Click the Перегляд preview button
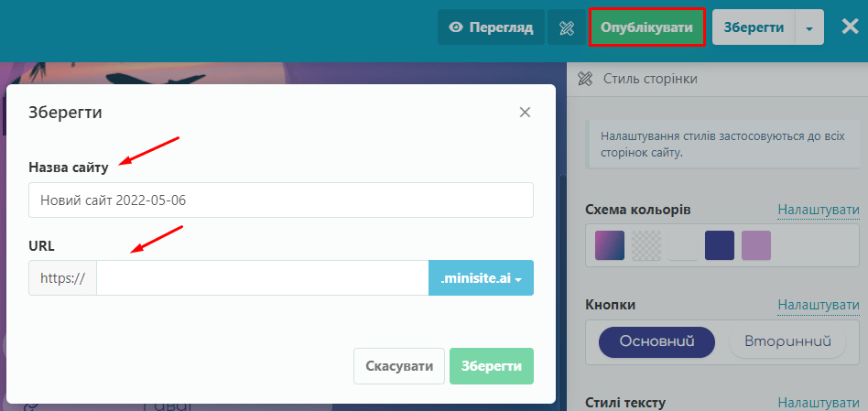The image size is (868, 411). point(491,27)
